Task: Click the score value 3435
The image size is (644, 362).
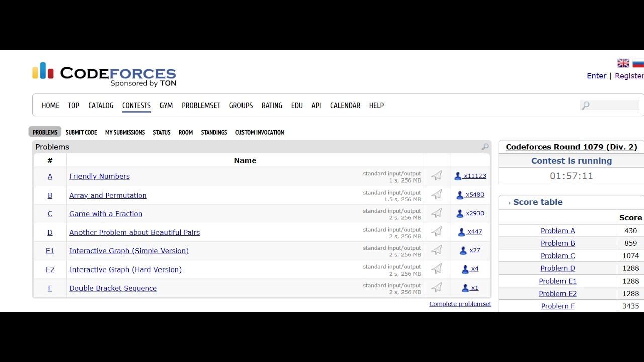Action: [x=630, y=306]
